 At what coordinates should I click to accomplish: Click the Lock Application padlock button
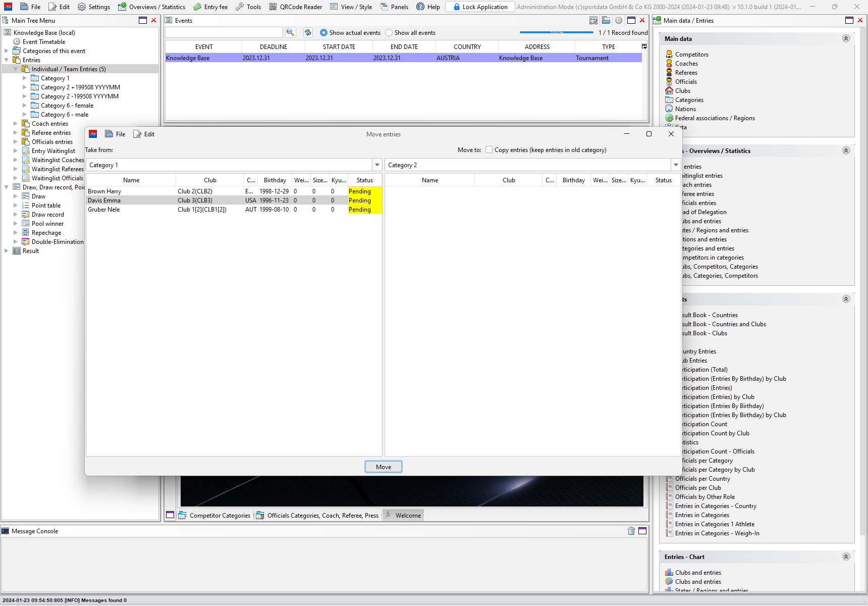(480, 7)
